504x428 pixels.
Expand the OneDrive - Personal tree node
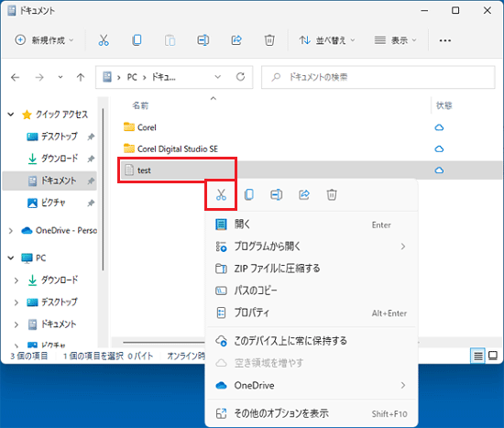point(11,231)
